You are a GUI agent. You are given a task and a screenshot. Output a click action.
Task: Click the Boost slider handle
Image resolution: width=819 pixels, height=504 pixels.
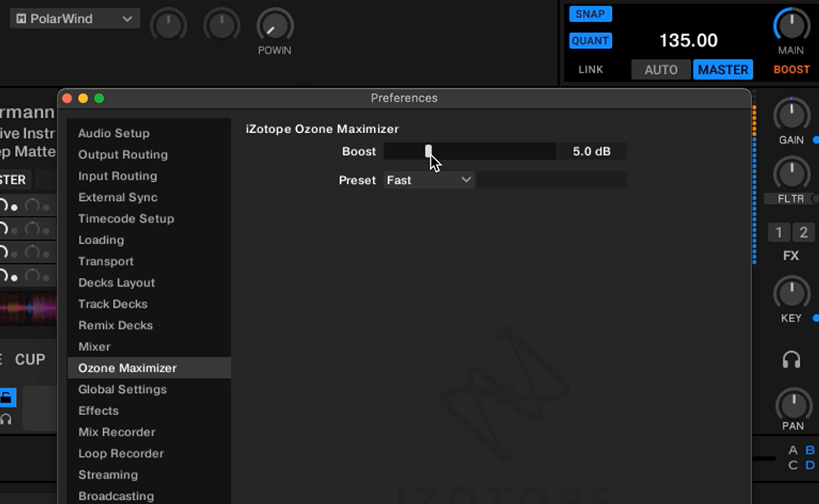point(428,151)
